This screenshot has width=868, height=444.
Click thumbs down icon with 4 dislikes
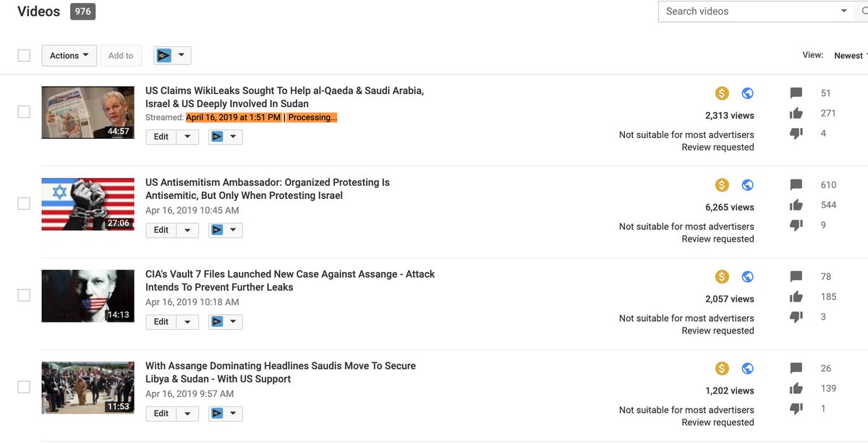point(796,133)
